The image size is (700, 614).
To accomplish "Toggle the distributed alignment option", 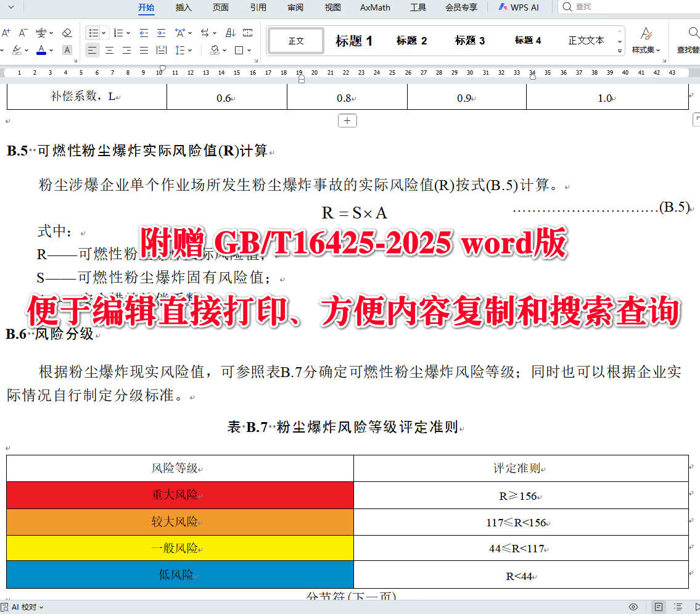I will coord(162,50).
